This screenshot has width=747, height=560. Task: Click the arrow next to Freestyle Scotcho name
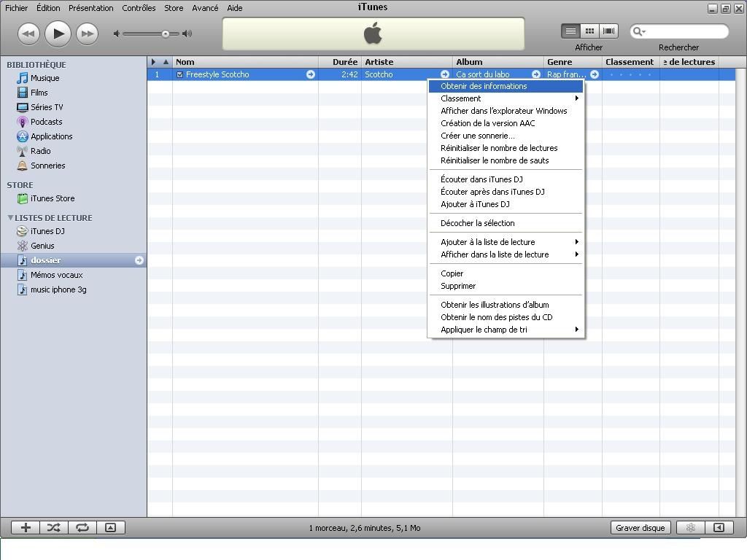coord(311,75)
